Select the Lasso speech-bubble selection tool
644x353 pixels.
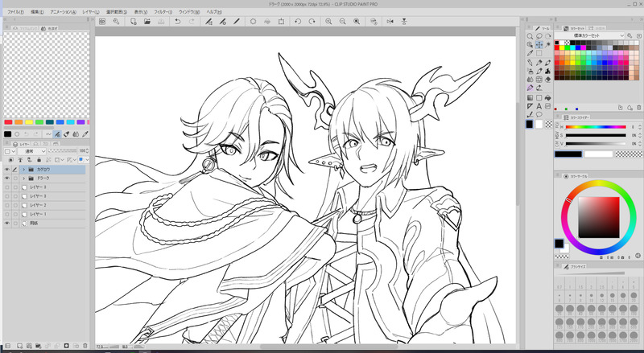539,36
